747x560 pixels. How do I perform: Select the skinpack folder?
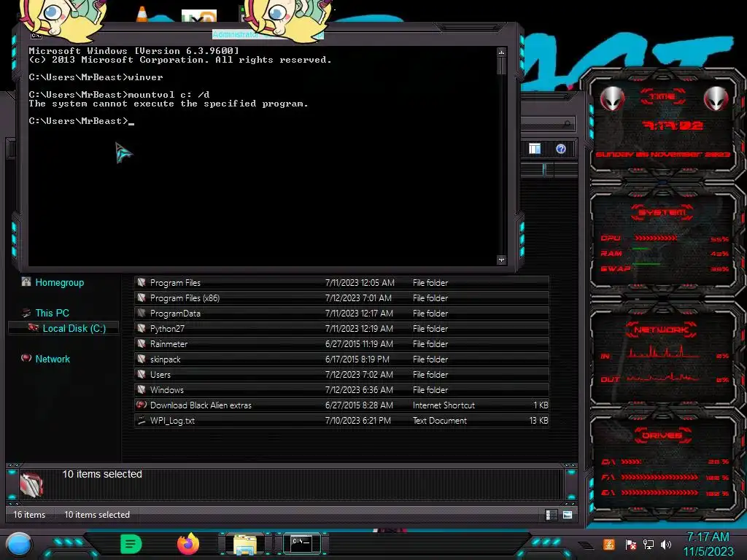[x=341, y=359]
